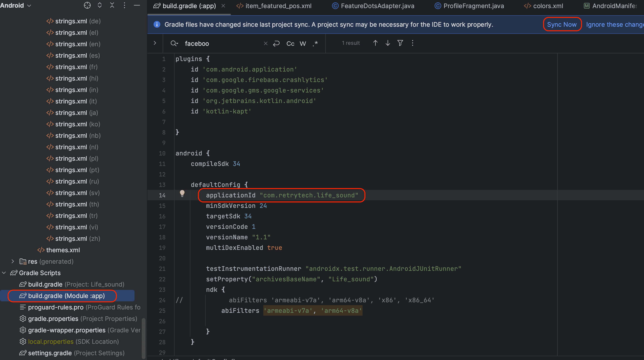Switch to the colors.xml tab
The height and width of the screenshot is (360, 644).
(548, 6)
